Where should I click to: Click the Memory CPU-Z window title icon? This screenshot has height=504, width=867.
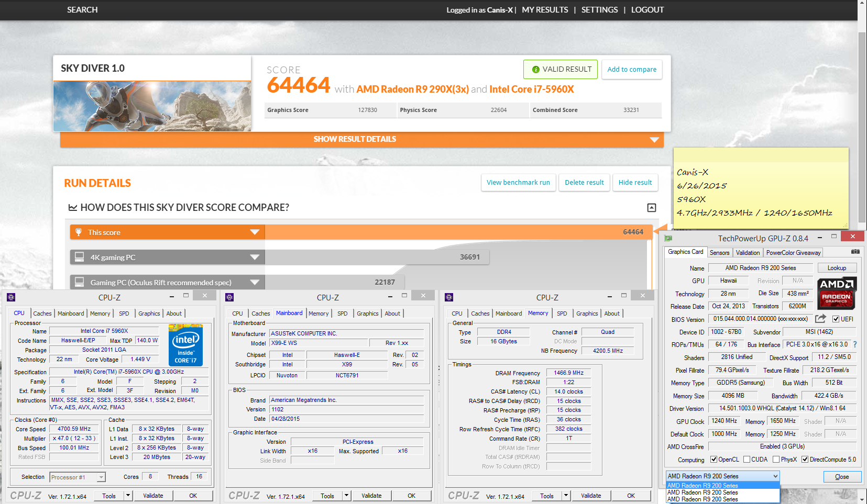(x=449, y=297)
